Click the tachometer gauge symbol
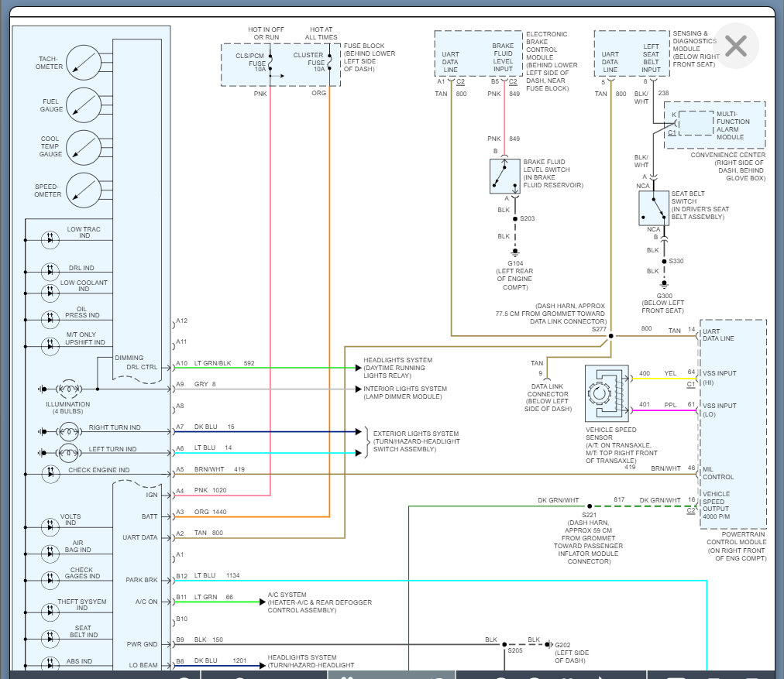 [85, 63]
